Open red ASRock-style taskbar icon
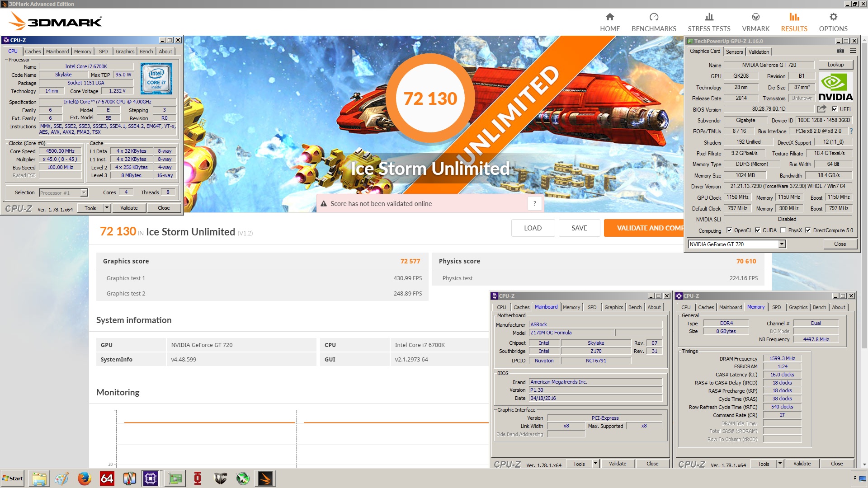 pos(198,479)
